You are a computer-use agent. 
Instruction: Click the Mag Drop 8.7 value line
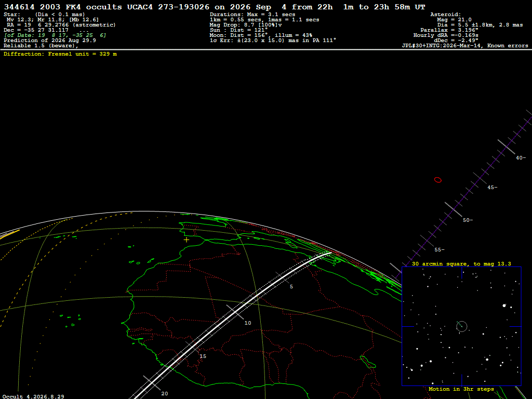pos(246,25)
